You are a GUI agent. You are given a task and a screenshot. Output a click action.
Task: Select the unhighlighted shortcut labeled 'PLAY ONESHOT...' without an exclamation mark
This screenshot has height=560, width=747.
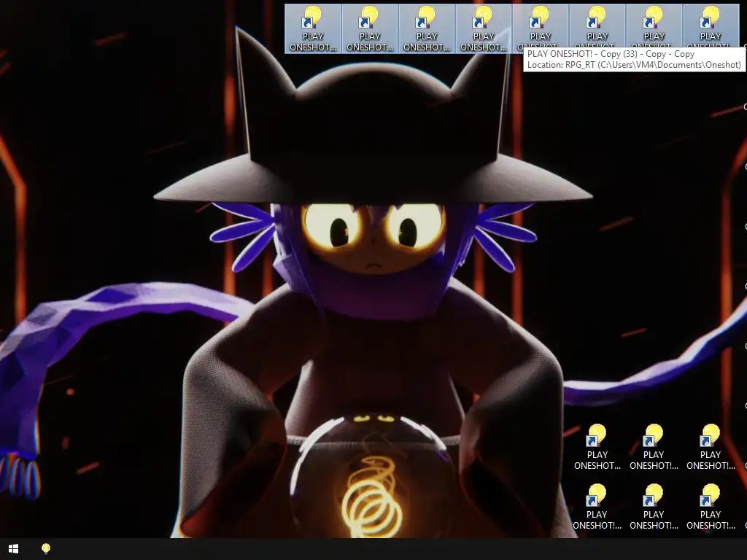click(x=597, y=447)
